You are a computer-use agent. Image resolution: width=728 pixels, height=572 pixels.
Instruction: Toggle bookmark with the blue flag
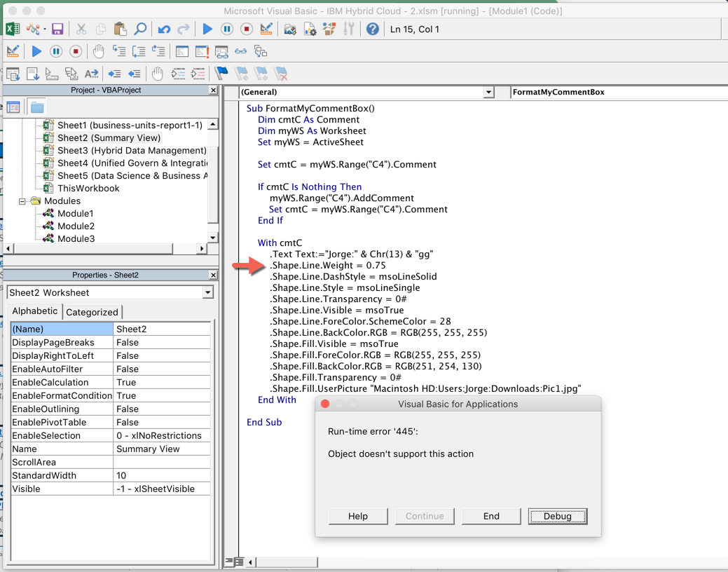click(221, 73)
